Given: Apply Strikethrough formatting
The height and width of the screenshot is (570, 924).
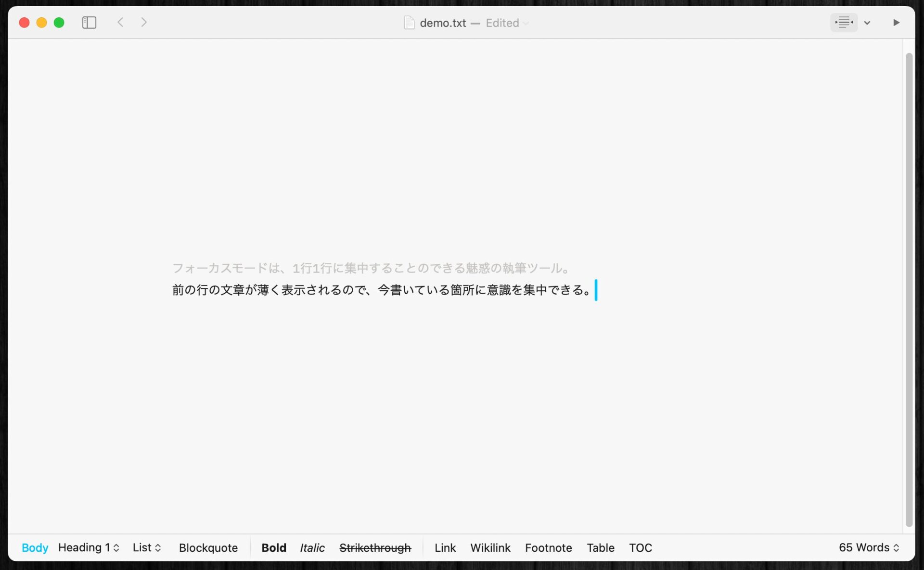Looking at the screenshot, I should coord(375,547).
